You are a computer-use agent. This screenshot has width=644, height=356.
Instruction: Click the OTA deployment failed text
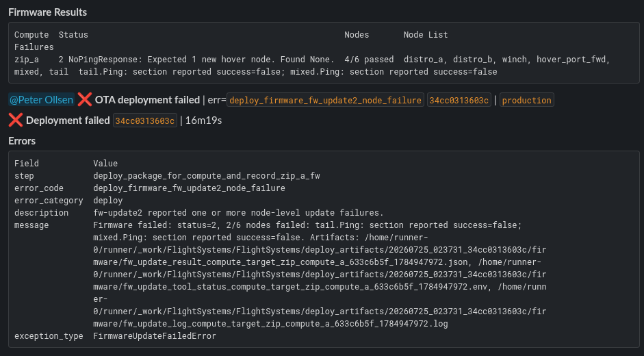pyautogui.click(x=147, y=100)
